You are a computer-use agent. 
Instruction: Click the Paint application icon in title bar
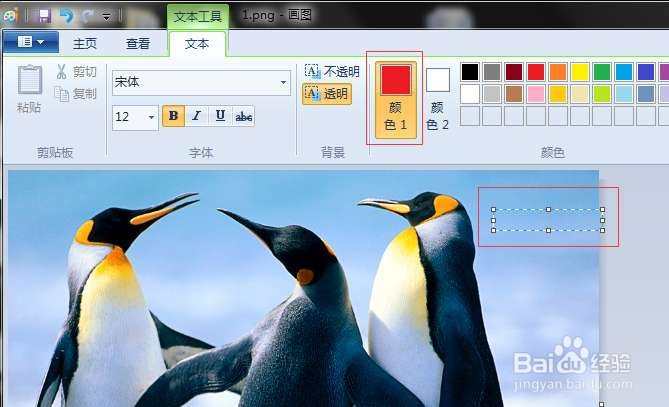point(10,16)
